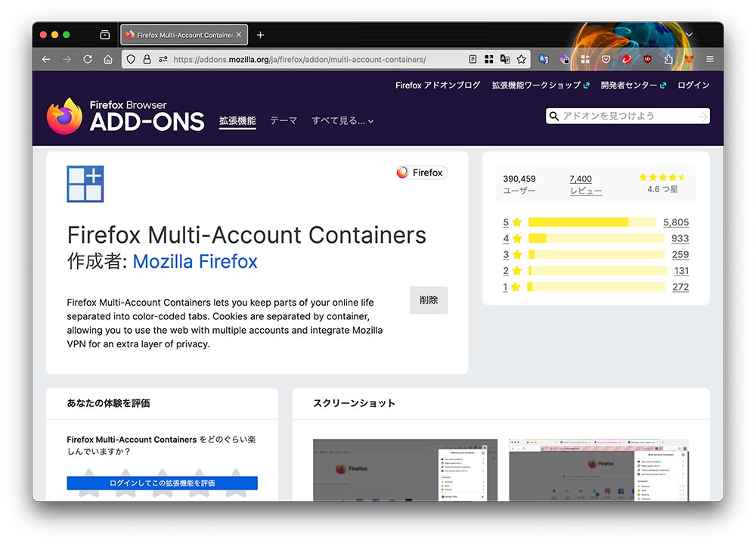756x544 pixels.
Task: Focus the アドオンを見つけよう search field
Action: tap(627, 117)
